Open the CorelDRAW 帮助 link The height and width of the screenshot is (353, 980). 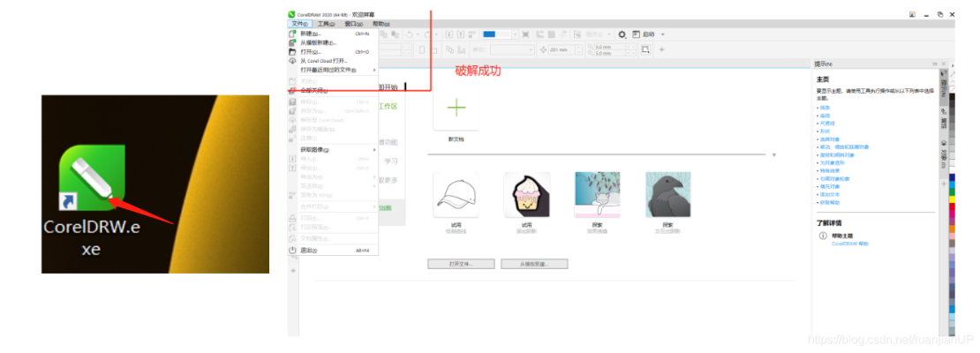click(849, 244)
